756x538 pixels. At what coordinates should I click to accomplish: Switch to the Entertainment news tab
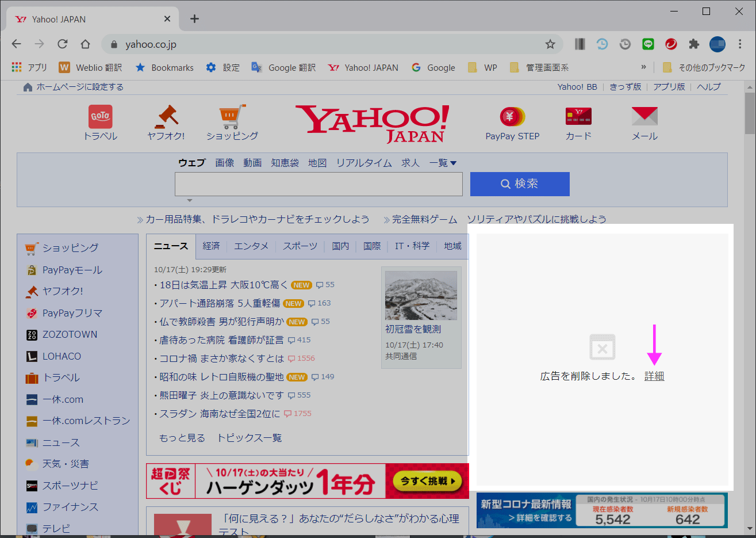pyautogui.click(x=251, y=246)
